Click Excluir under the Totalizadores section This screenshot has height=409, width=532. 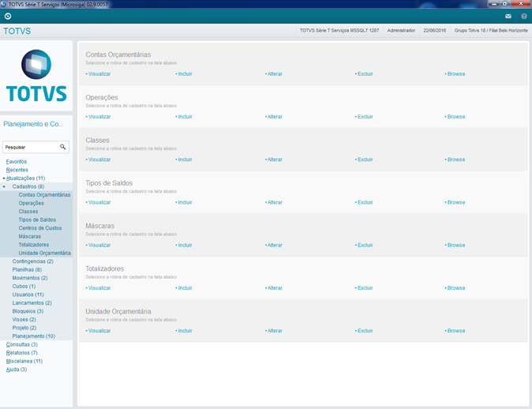tap(364, 288)
